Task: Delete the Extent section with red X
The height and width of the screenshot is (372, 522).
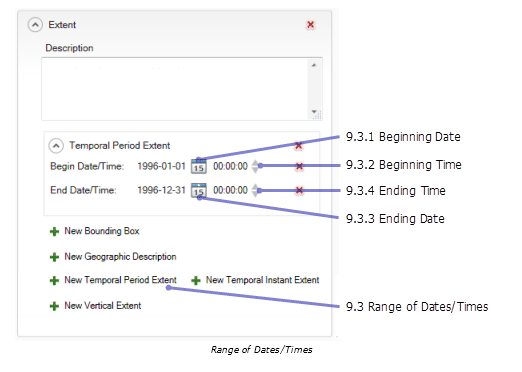Action: (311, 25)
